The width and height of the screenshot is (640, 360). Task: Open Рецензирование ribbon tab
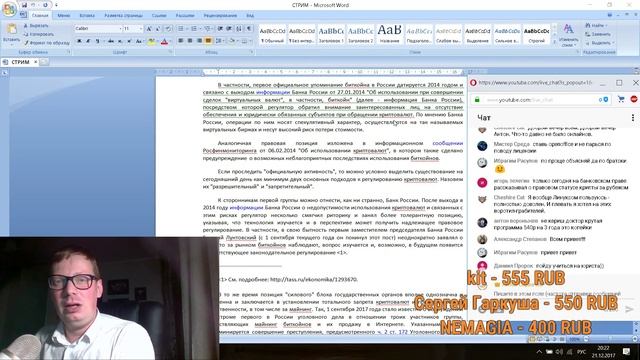(x=220, y=16)
